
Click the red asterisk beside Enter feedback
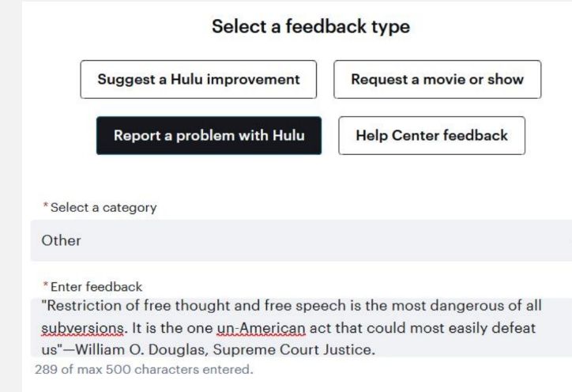45,286
